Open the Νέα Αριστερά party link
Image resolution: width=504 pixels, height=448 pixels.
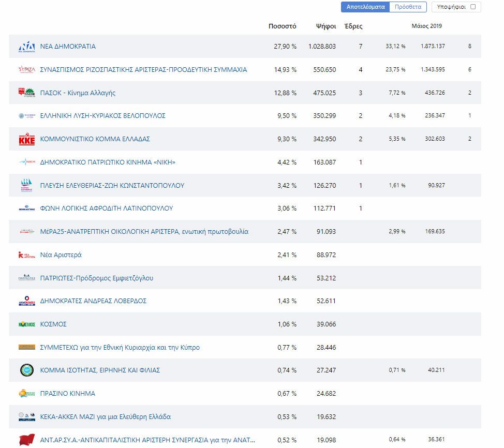(x=61, y=255)
